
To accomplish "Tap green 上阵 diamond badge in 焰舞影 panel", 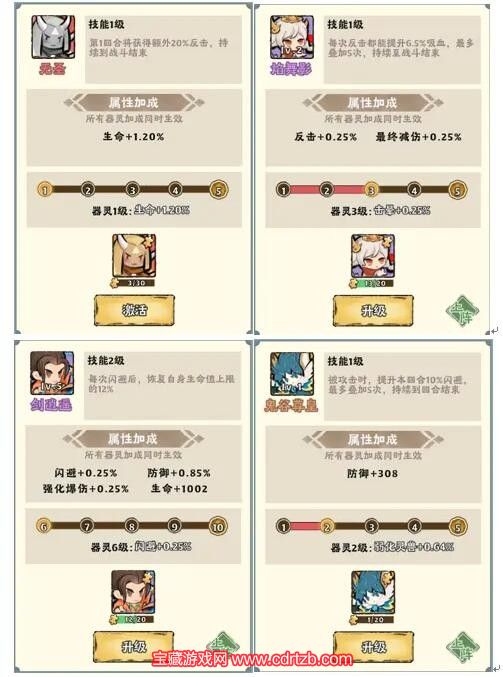I will click(462, 310).
